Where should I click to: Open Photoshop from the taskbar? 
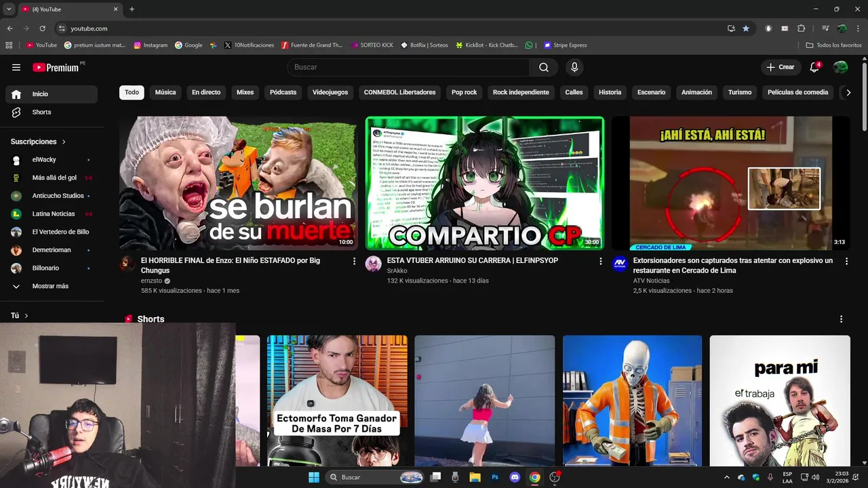pos(495,477)
